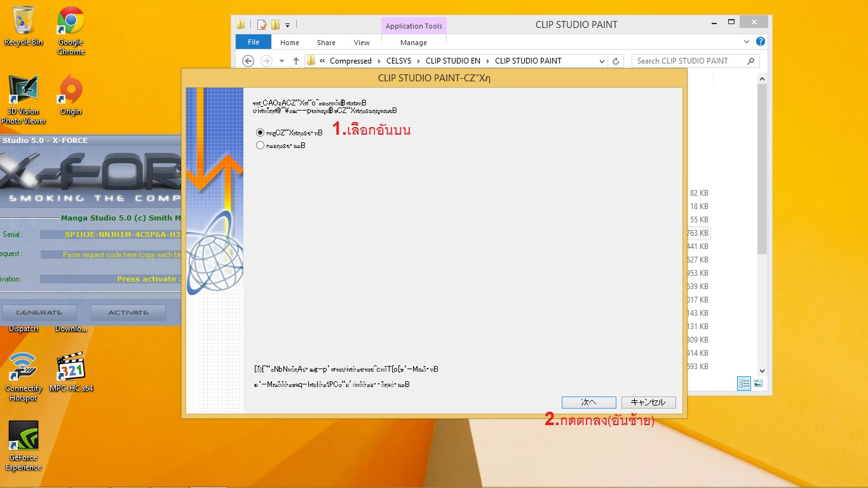Select the file row showing 82 KB

tap(699, 193)
